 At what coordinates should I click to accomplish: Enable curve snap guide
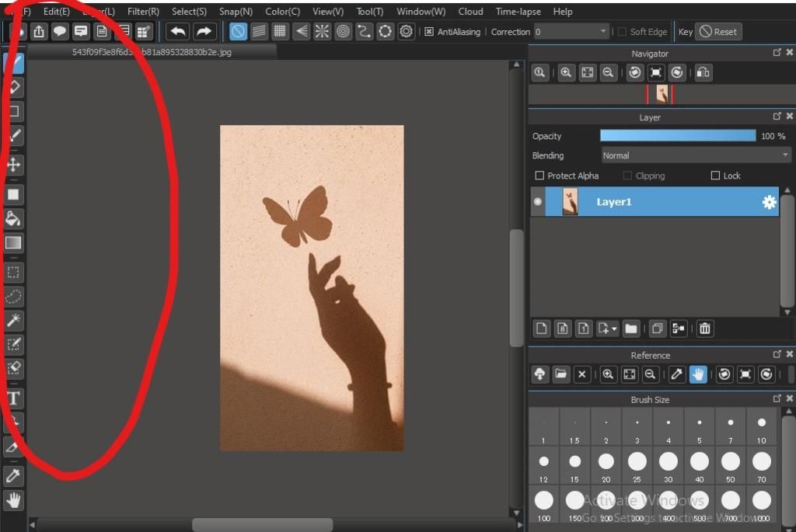point(364,31)
